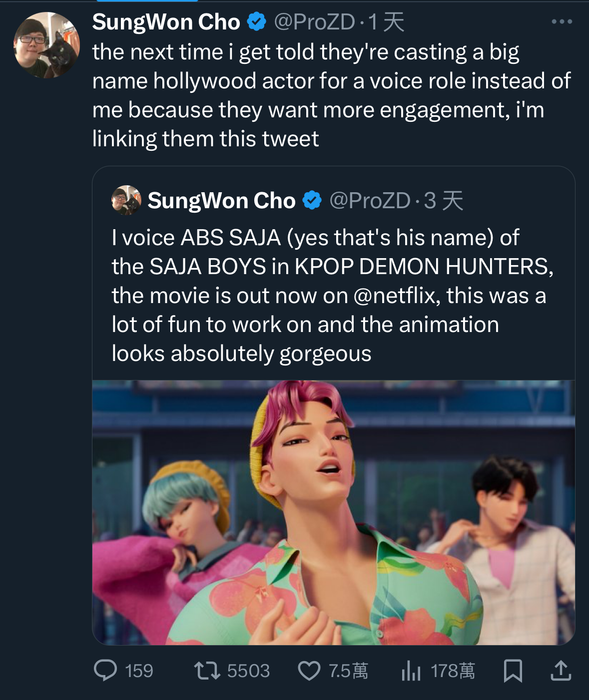This screenshot has width=589, height=700.
Task: Click the @ProZD handle in quoted tweet
Action: click(x=370, y=201)
